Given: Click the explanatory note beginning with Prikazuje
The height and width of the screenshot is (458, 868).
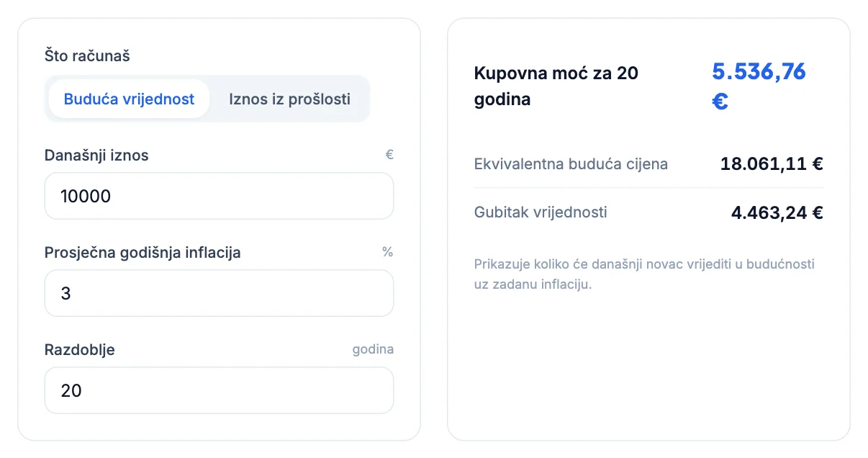Looking at the screenshot, I should [x=644, y=274].
